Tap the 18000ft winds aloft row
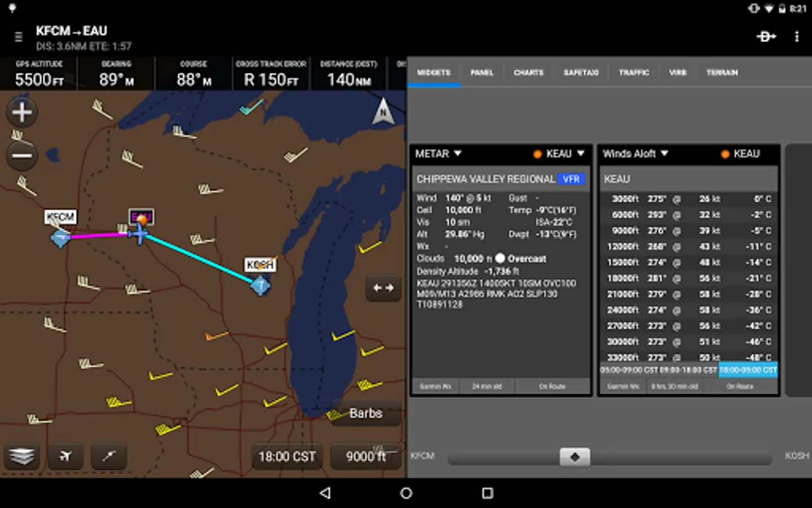812x508 pixels. (689, 278)
